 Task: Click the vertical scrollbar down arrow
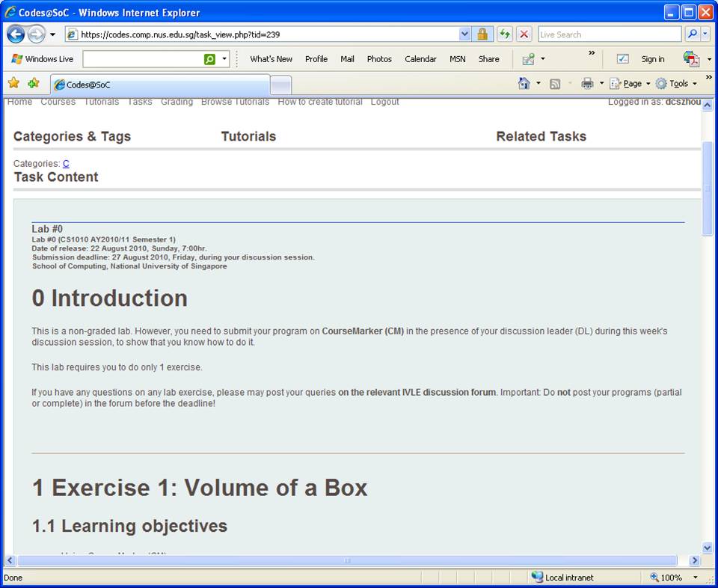(707, 548)
